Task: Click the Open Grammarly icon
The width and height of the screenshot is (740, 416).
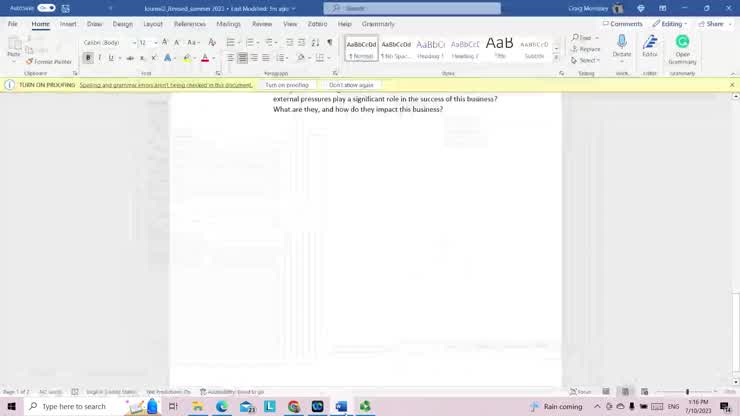Action: (682, 46)
